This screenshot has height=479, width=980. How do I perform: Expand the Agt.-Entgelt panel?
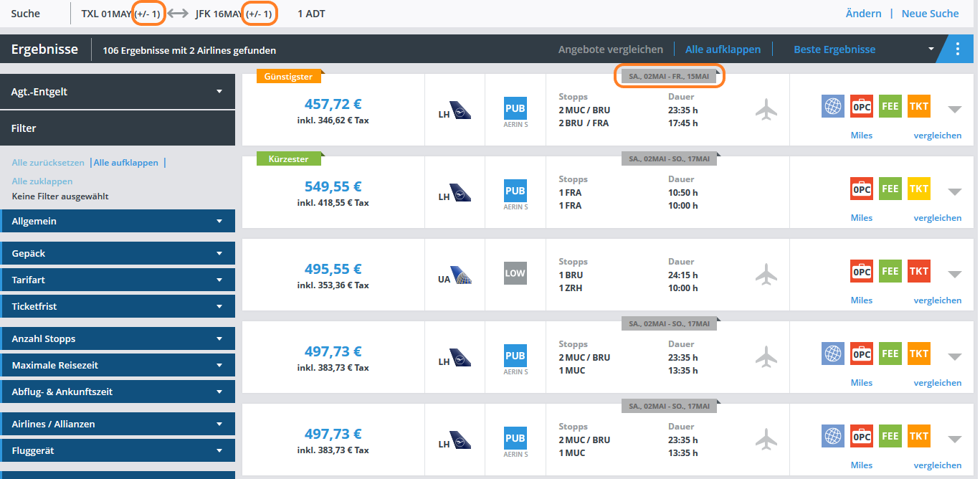point(118,92)
